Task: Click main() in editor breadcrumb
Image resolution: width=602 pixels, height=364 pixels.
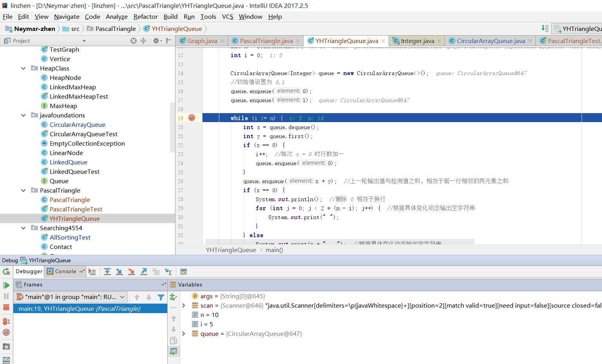Action: [x=274, y=250]
